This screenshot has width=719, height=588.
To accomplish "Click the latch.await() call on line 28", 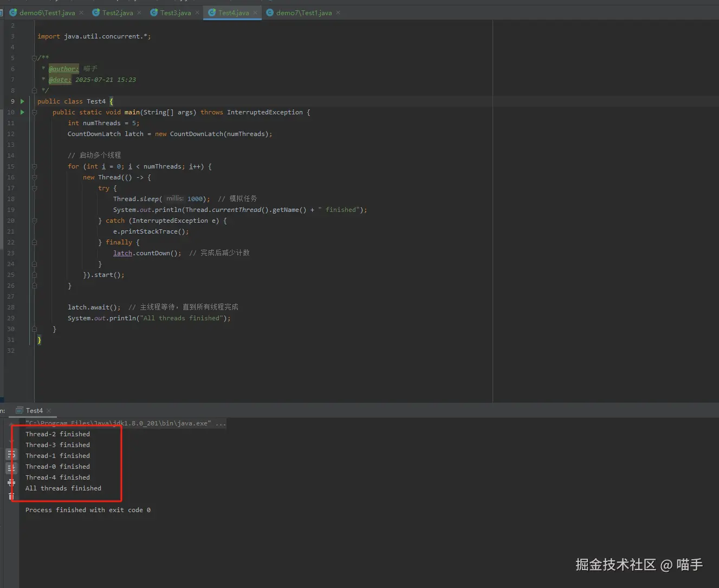I will click(x=94, y=307).
